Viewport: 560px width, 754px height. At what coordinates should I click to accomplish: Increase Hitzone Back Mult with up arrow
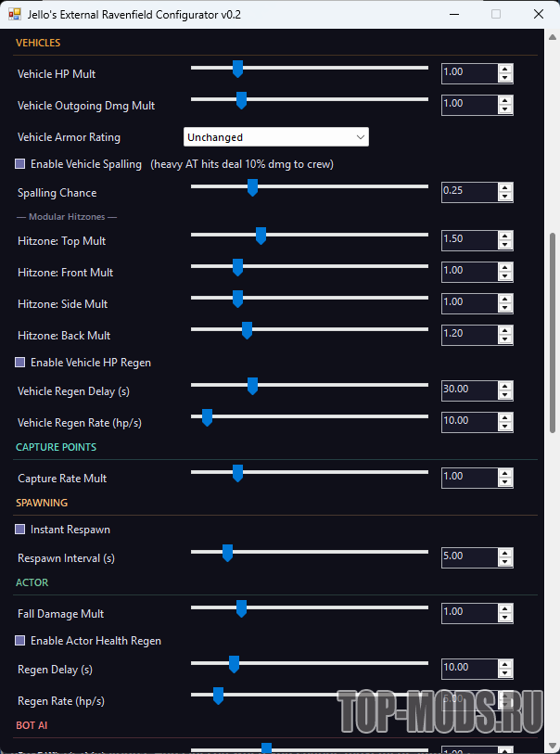point(504,330)
